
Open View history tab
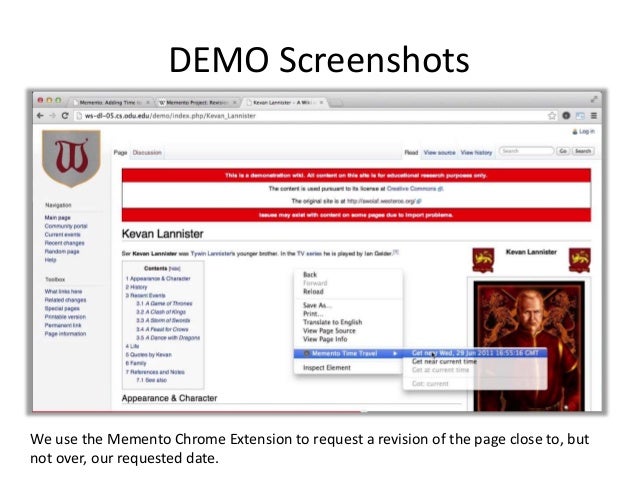(476, 153)
